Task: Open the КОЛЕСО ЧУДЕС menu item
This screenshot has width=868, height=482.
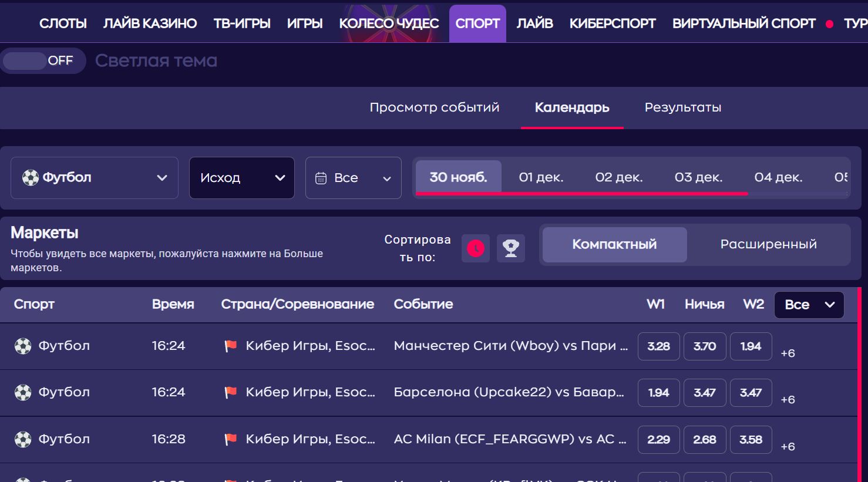Action: (x=389, y=23)
